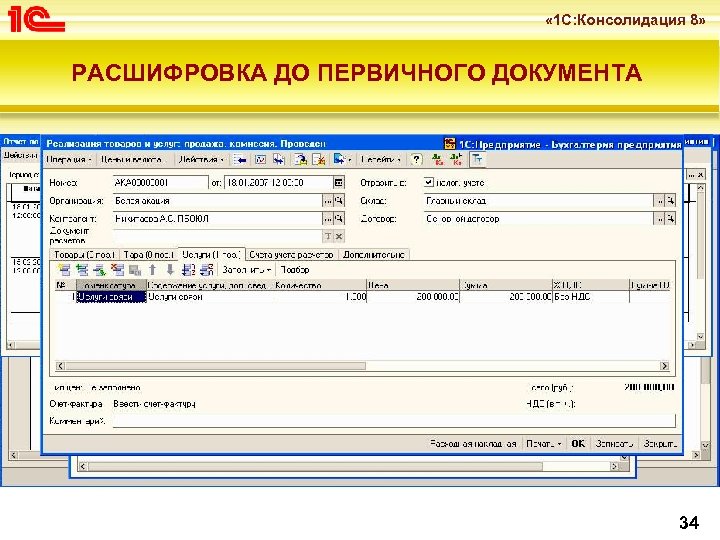Move the table row down
The height and width of the screenshot is (540, 720).
point(170,270)
